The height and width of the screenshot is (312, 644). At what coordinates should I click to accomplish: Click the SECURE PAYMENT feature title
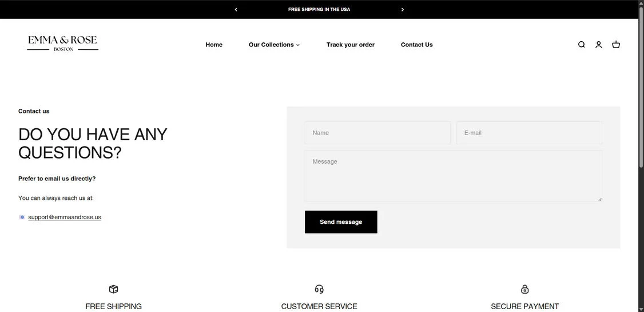[x=524, y=306]
